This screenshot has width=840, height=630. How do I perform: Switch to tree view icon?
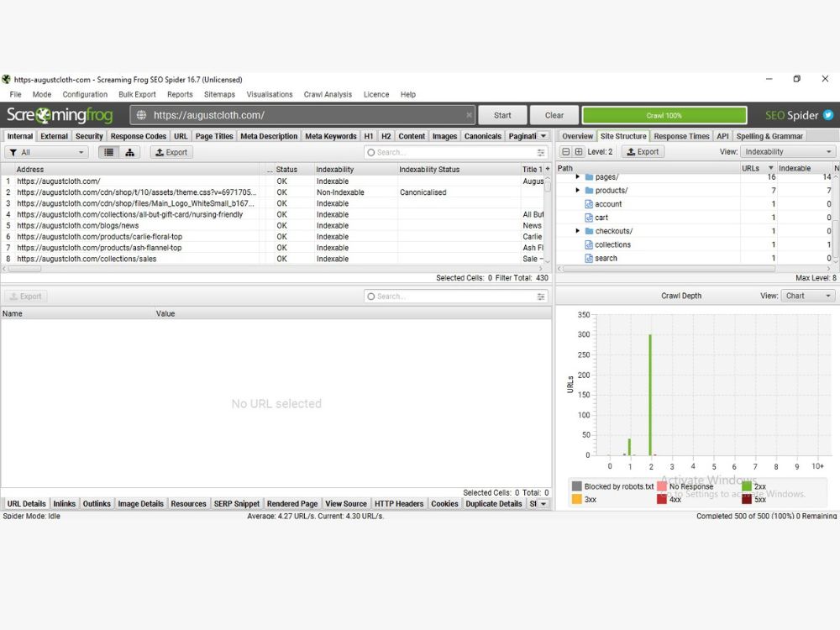pyautogui.click(x=129, y=152)
